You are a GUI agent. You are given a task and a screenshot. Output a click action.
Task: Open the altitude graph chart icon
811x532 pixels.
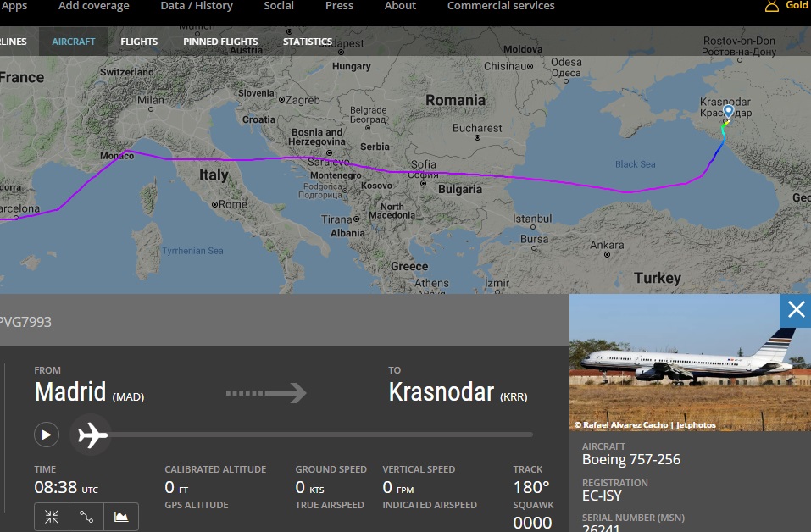click(x=120, y=516)
